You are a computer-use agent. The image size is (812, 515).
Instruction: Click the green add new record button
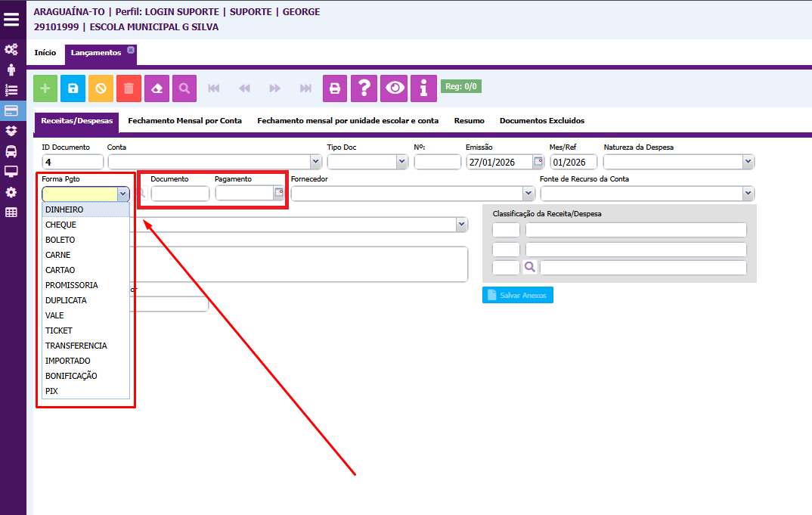[x=45, y=88]
